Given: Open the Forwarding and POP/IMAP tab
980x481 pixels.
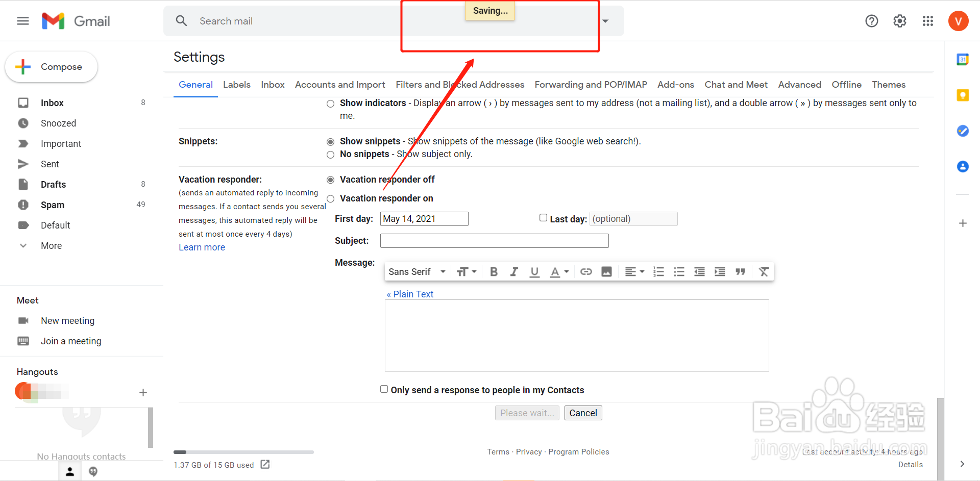Looking at the screenshot, I should point(591,85).
